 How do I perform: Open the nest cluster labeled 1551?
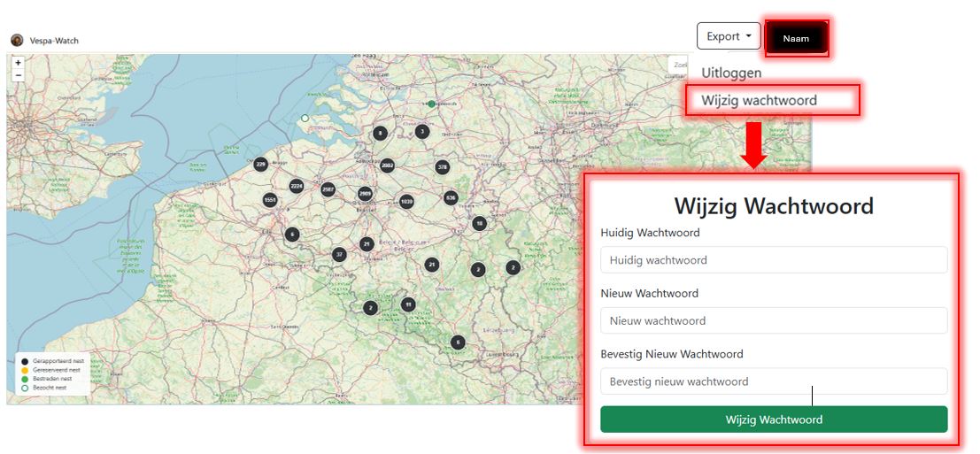coord(270,200)
